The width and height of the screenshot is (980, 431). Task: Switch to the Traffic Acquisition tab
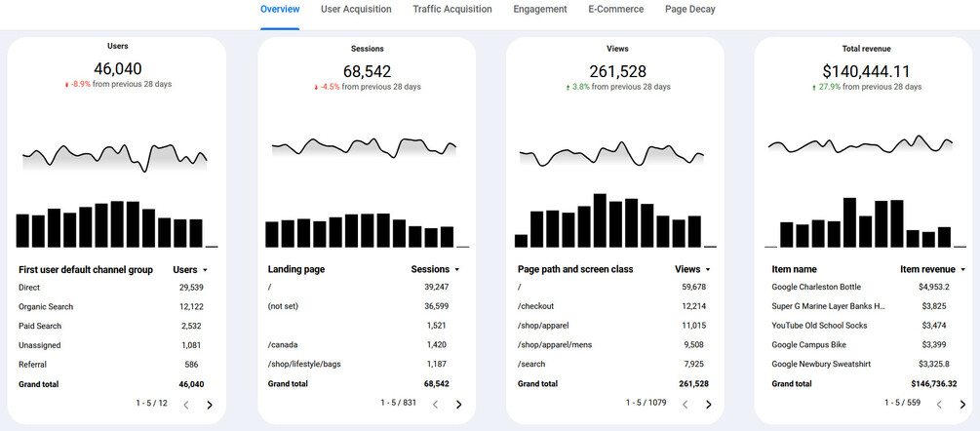pyautogui.click(x=451, y=10)
